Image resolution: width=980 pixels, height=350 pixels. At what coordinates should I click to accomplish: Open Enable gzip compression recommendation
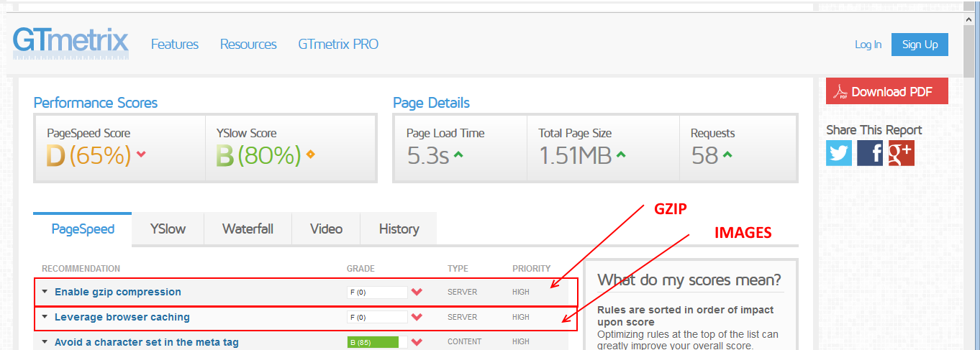(x=118, y=292)
